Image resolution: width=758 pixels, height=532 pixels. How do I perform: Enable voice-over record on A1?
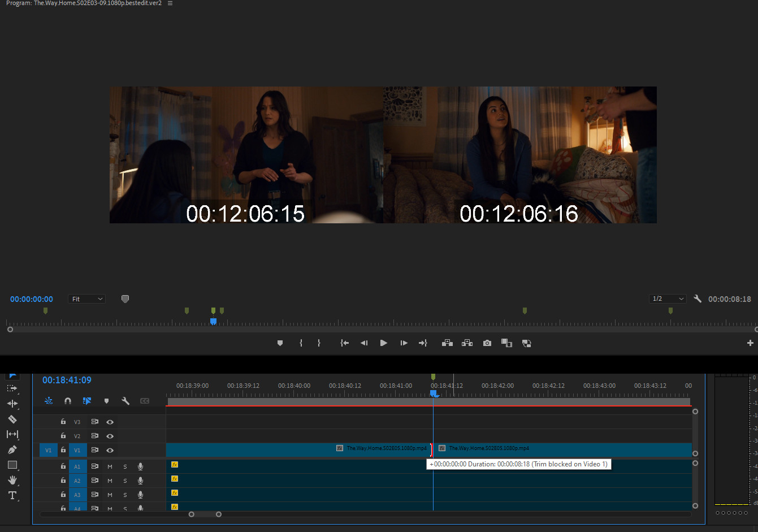(140, 466)
